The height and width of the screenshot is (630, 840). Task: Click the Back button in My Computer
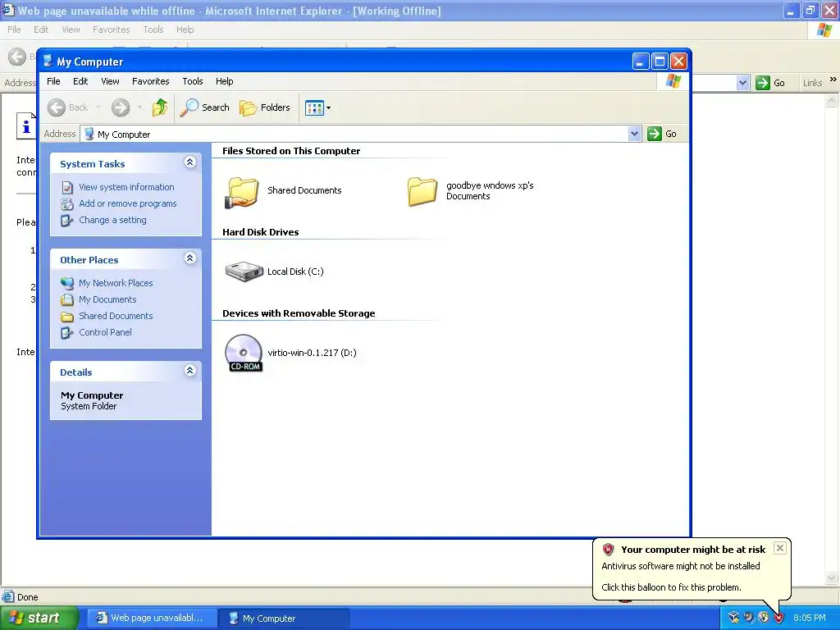click(67, 107)
